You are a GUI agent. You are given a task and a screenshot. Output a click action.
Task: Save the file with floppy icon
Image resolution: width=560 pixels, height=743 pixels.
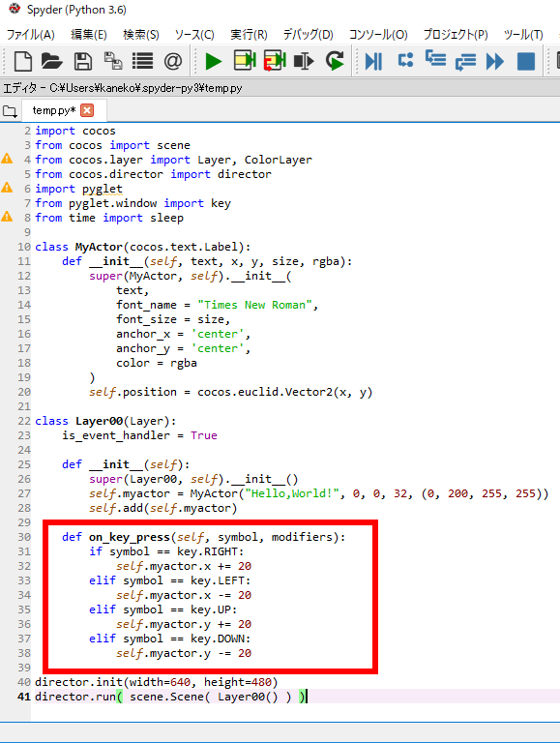tap(83, 61)
